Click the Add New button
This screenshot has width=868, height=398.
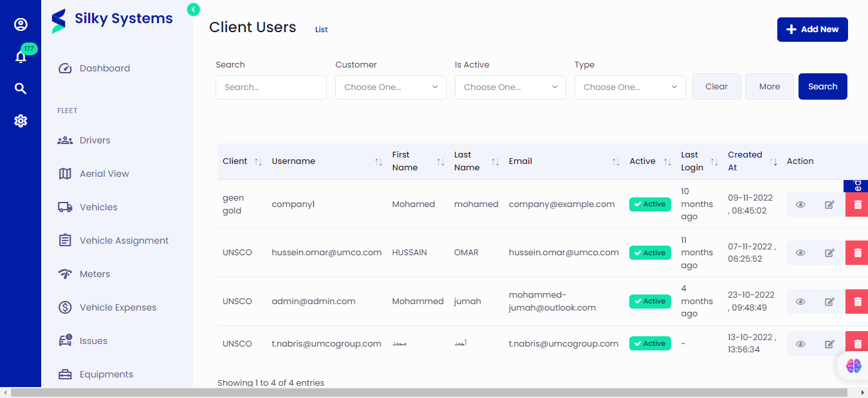(x=812, y=30)
